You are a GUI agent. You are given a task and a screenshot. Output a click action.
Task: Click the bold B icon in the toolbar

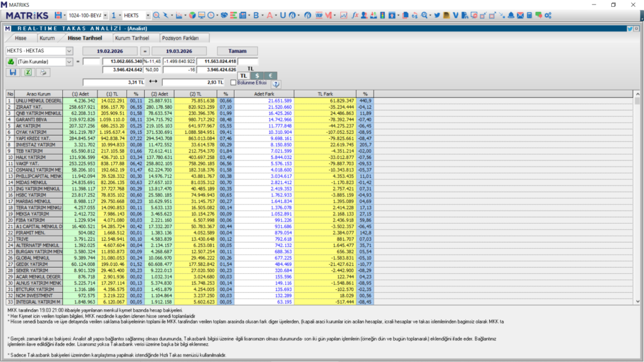click(256, 15)
